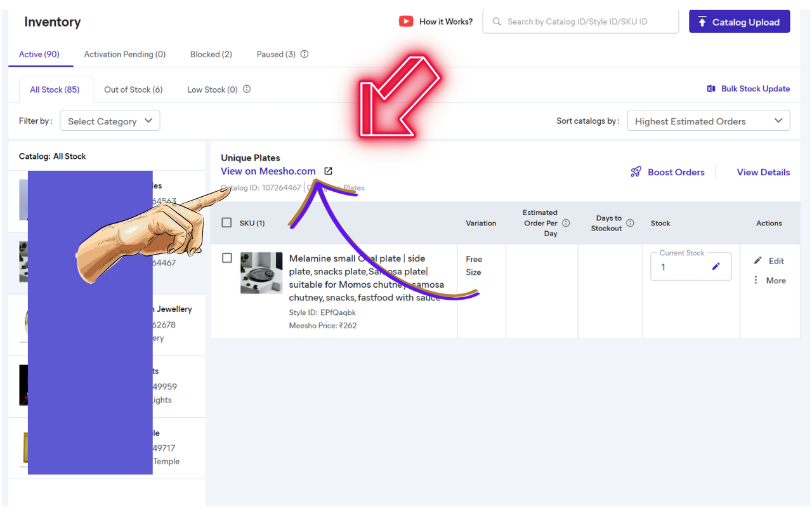
Task: Click the pencil icon in Current Stock
Action: pos(716,267)
